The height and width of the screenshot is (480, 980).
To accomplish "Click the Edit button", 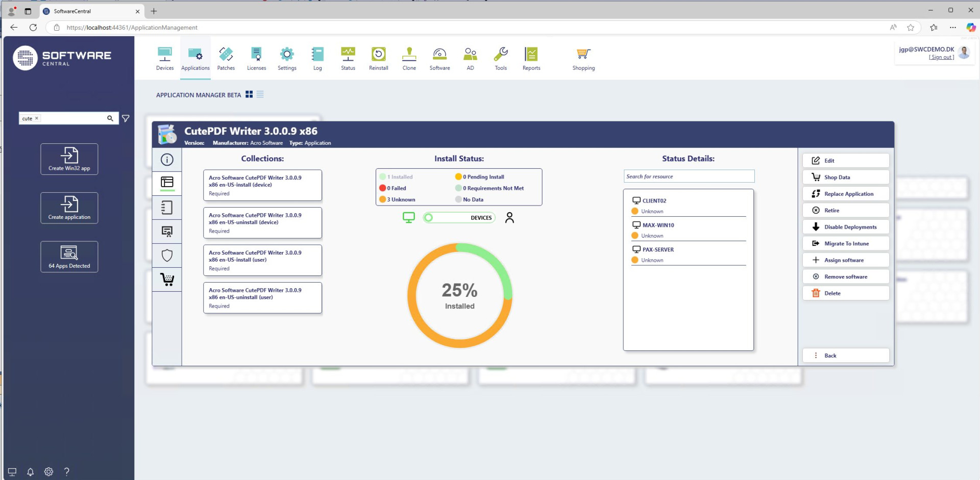I will (846, 161).
